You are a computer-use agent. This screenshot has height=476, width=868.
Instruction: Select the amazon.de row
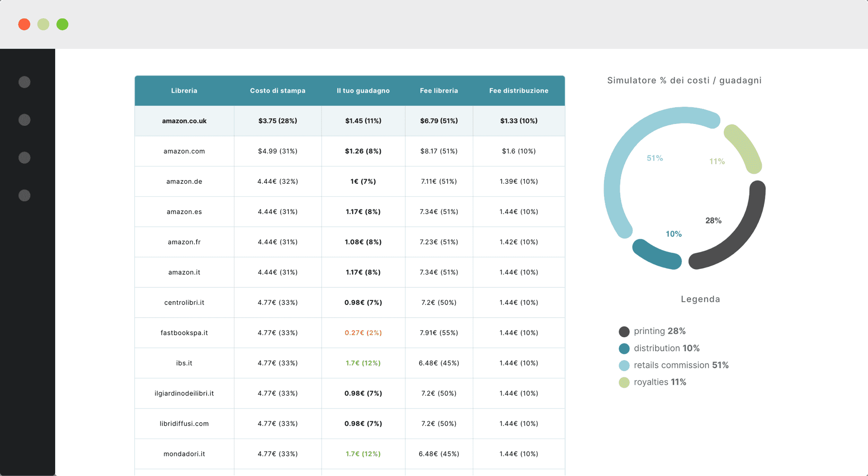pos(349,181)
